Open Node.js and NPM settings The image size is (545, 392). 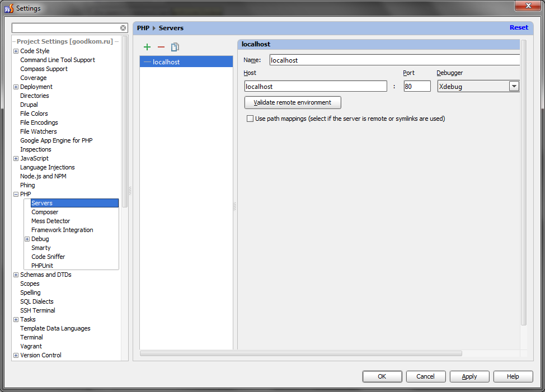[x=43, y=176]
